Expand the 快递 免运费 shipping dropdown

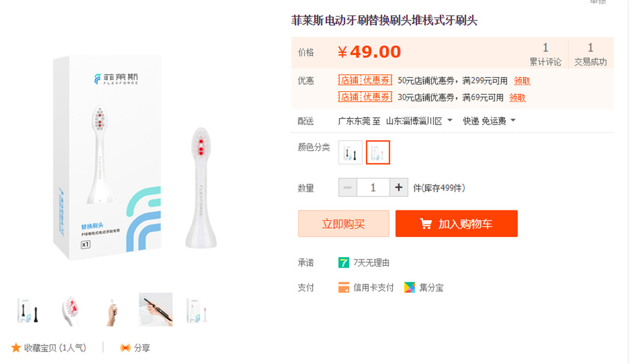pyautogui.click(x=513, y=121)
